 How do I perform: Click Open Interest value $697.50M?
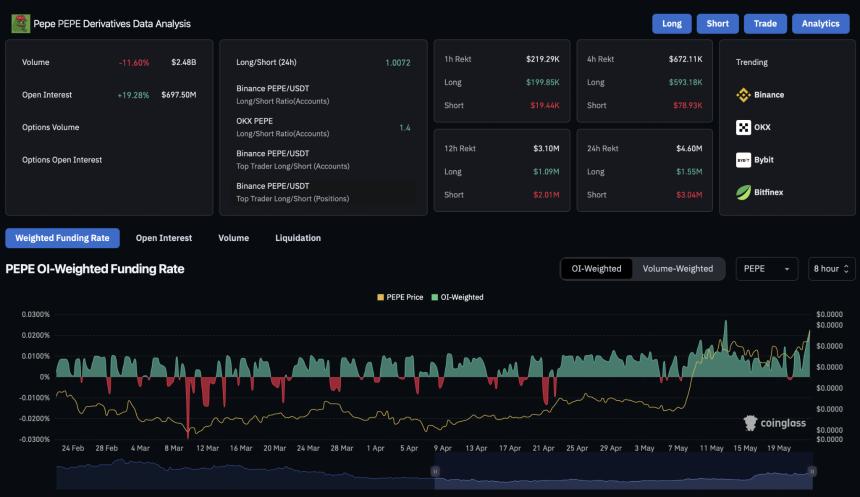[x=179, y=95]
